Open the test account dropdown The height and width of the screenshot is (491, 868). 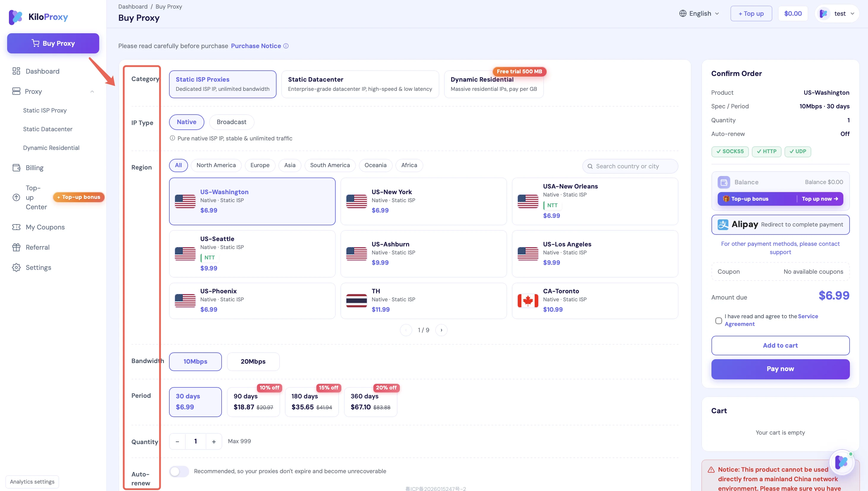point(837,13)
